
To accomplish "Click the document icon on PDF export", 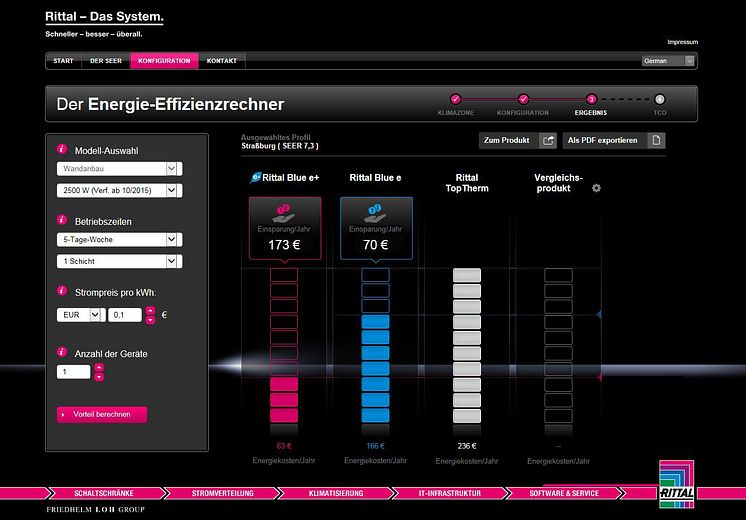I will [656, 140].
